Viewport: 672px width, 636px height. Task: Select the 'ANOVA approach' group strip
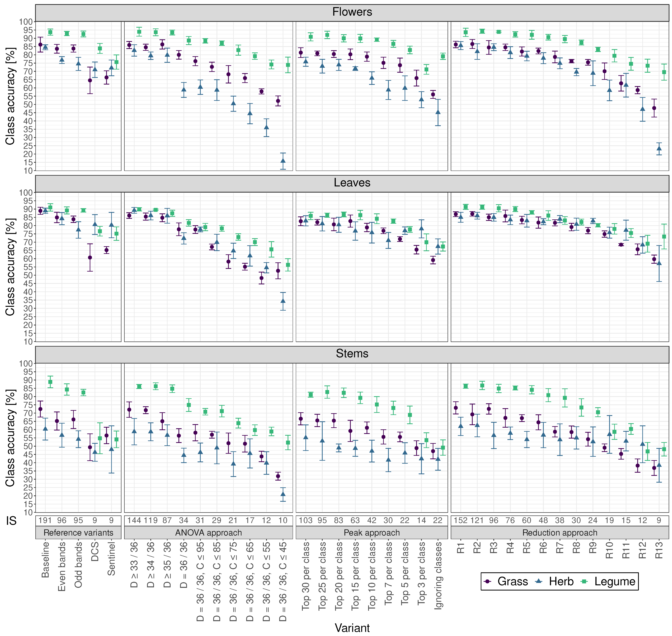pyautogui.click(x=208, y=533)
